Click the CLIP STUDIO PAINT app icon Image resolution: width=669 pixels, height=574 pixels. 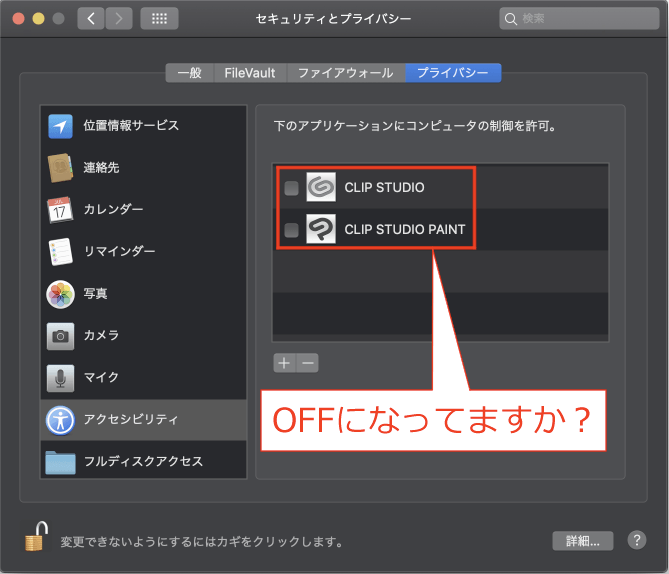point(321,229)
